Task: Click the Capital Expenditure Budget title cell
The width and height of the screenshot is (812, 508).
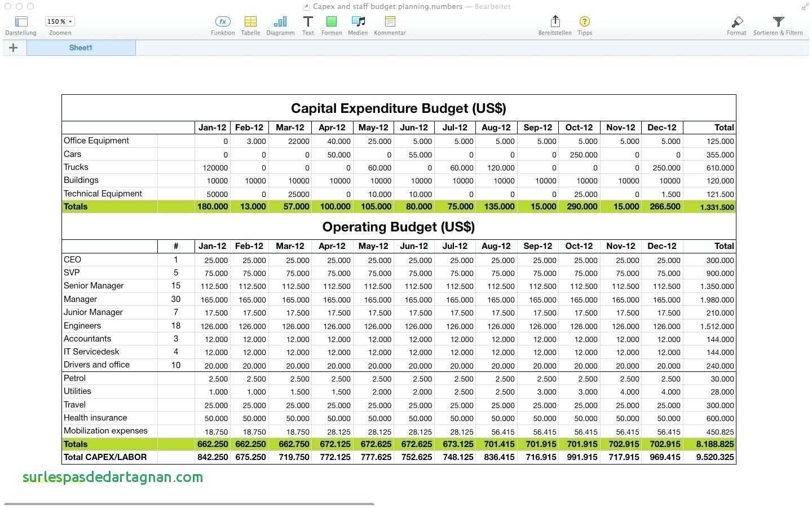Action: pyautogui.click(x=399, y=108)
